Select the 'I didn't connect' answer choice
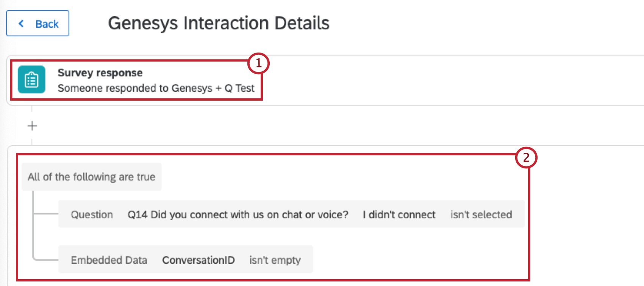 (x=399, y=214)
